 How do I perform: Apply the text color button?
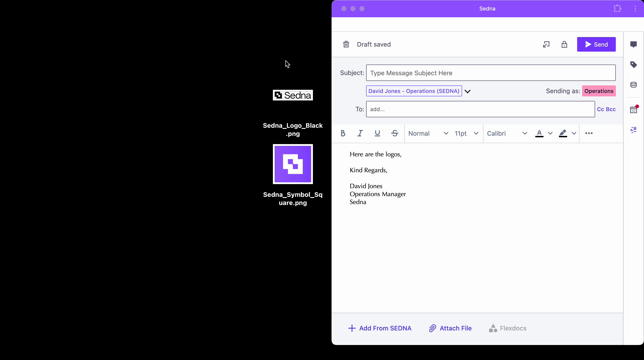point(539,133)
